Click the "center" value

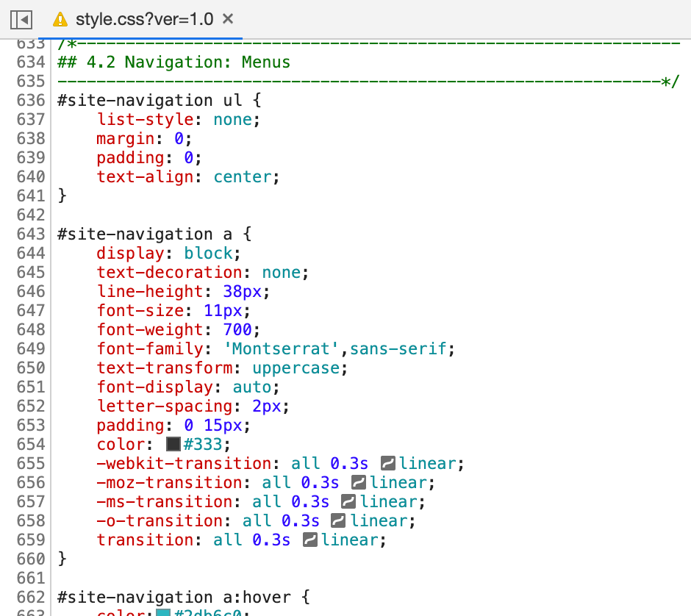[243, 176]
